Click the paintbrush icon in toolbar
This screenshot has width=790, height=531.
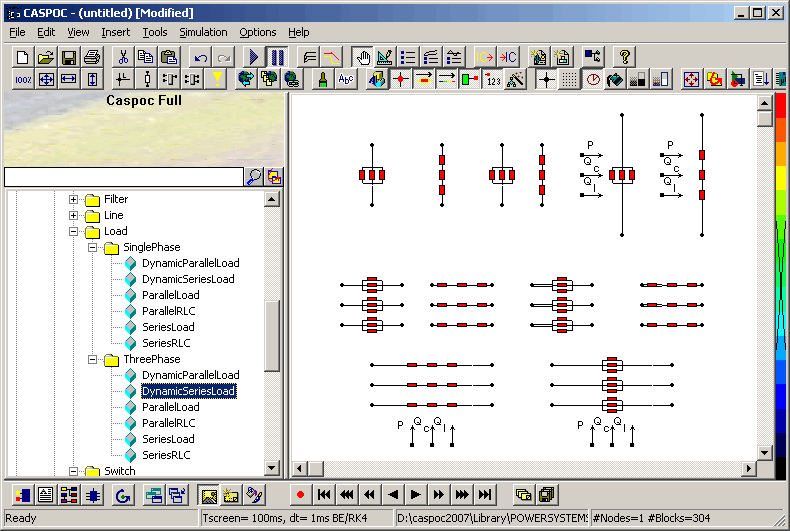[x=323, y=79]
